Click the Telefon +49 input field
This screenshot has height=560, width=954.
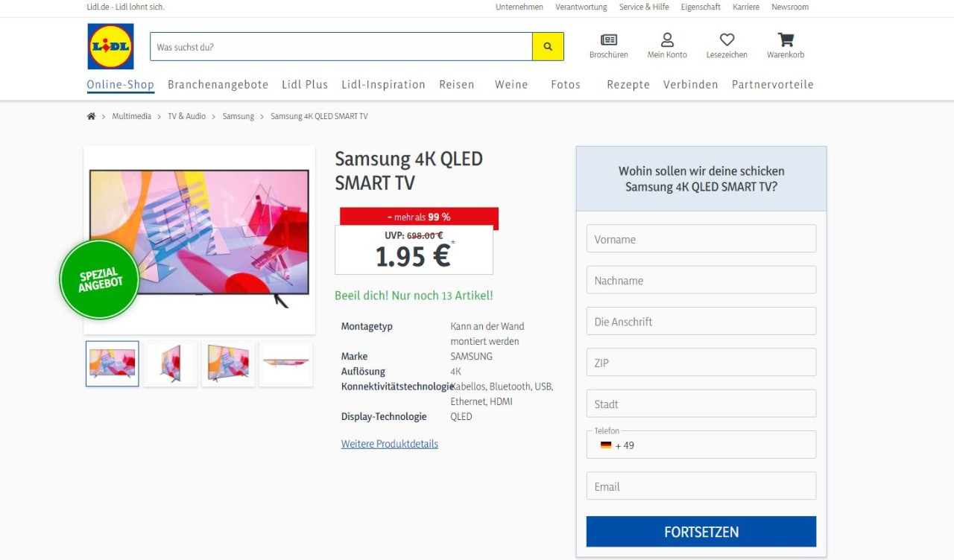pos(701,445)
